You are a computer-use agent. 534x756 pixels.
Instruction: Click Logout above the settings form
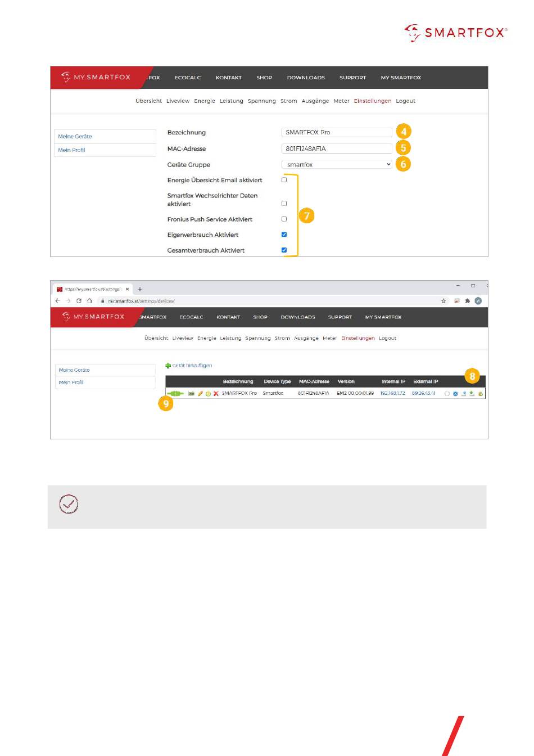pos(406,101)
